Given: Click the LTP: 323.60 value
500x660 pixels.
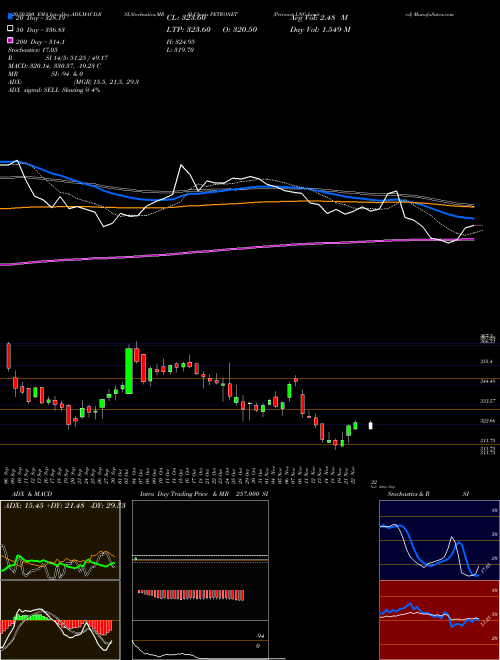Looking at the screenshot, I should (188, 29).
